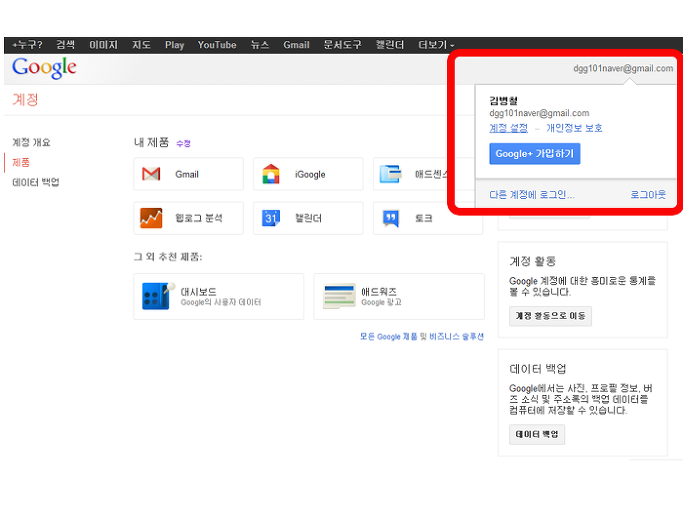Screen dimensions: 683x517
Task: Click the Google+ 가입하기 button
Action: [x=534, y=154]
